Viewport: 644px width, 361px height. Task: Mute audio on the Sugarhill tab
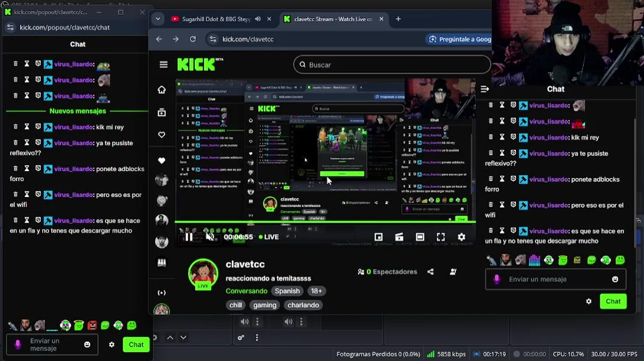coord(258,19)
